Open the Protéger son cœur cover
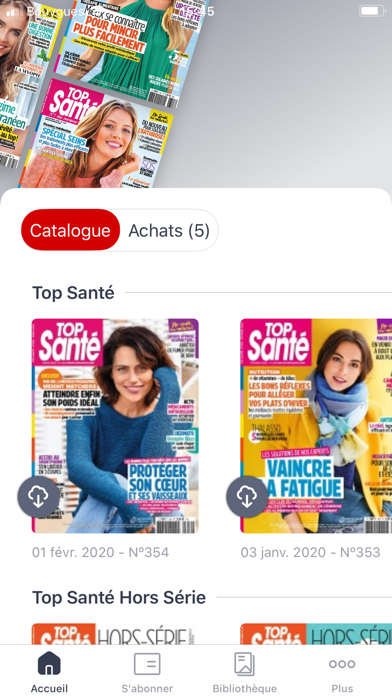This screenshot has height=696, width=392. coord(115,426)
